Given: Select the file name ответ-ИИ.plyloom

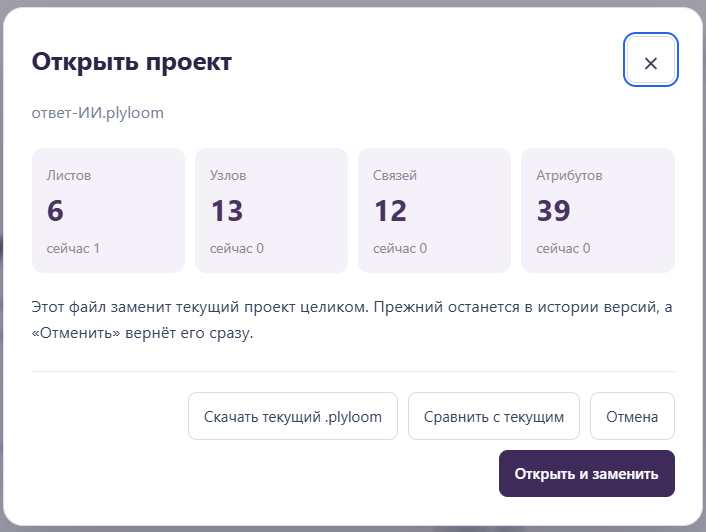Looking at the screenshot, I should coord(98,113).
